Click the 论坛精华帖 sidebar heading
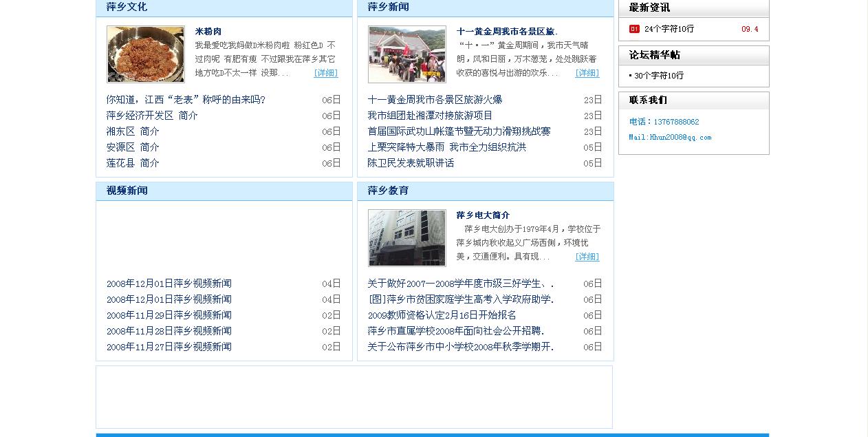 tap(655, 54)
